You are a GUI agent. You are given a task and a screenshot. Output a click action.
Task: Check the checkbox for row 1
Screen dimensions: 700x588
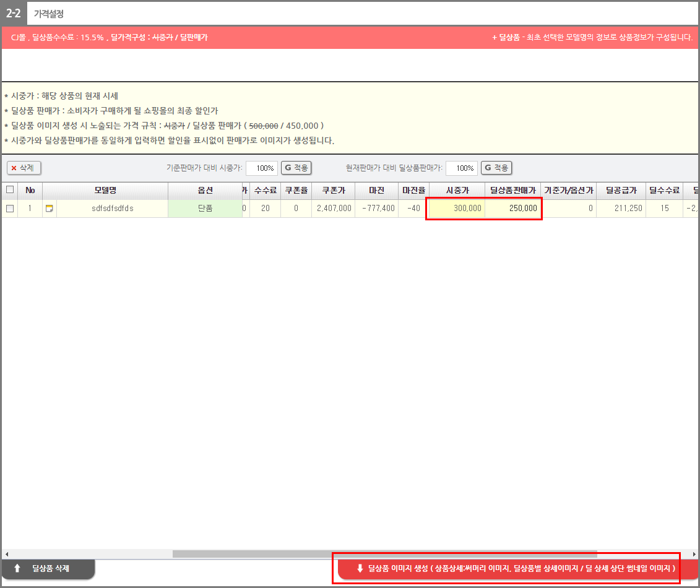pos(9,209)
